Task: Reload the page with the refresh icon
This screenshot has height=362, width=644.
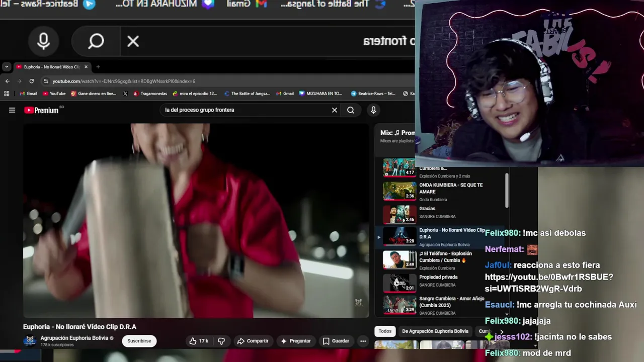Action: coord(32,81)
